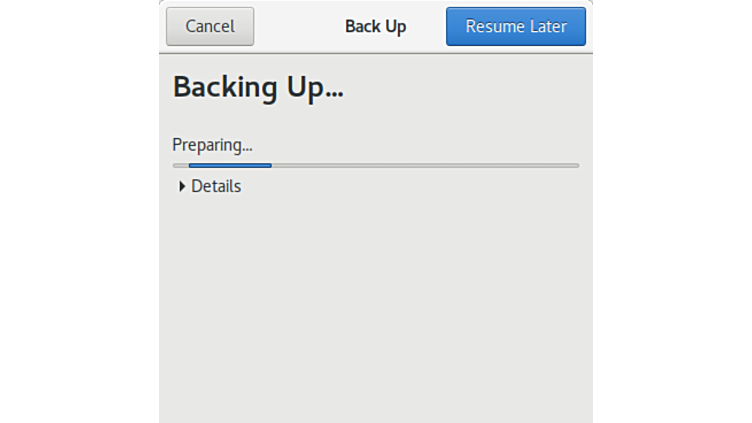
Task: Click the right end of the progress track
Action: (x=574, y=165)
